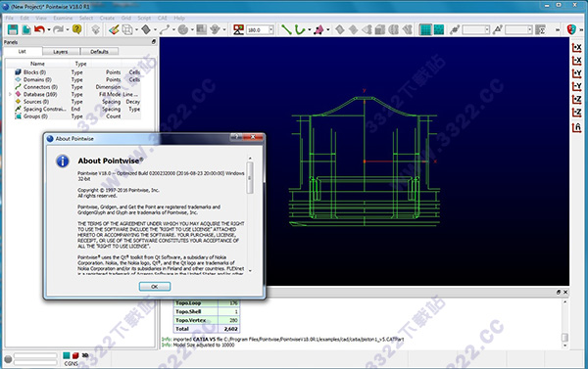This screenshot has height=369, width=588.
Task: Click the curve with endpoints icon
Action: tap(165, 29)
